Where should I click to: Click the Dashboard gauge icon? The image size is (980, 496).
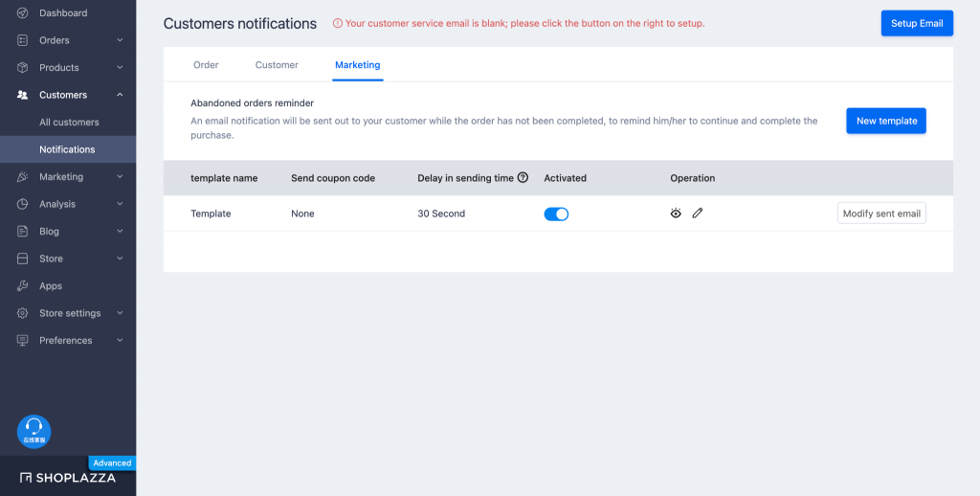22,13
